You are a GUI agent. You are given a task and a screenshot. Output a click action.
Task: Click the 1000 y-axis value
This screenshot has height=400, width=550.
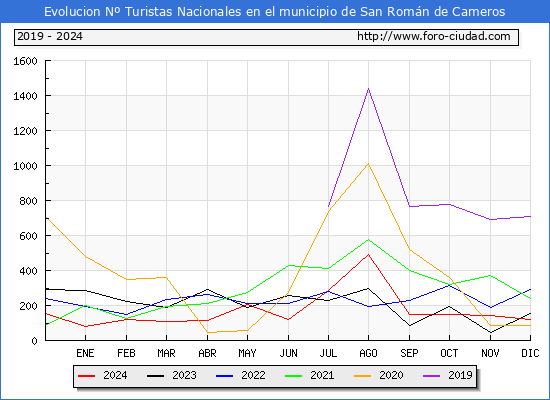click(x=25, y=166)
